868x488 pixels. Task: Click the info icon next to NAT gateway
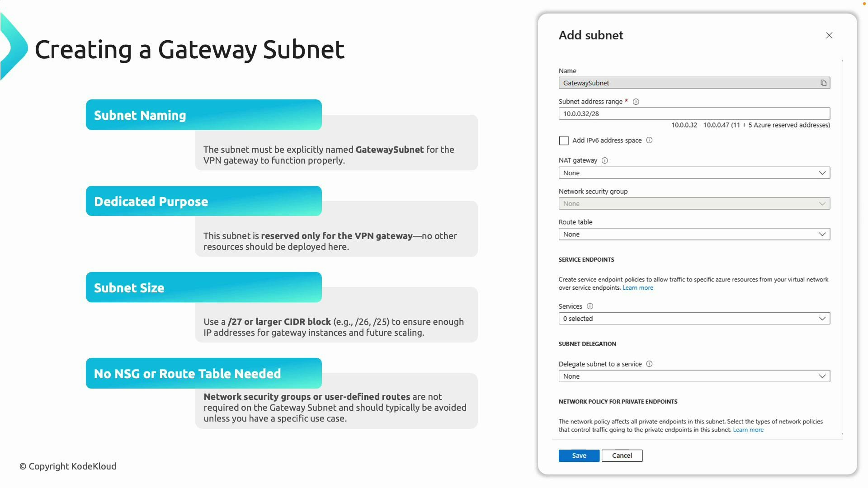click(x=605, y=160)
